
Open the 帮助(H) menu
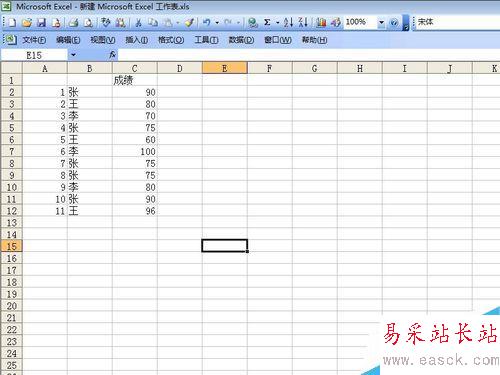(x=314, y=40)
